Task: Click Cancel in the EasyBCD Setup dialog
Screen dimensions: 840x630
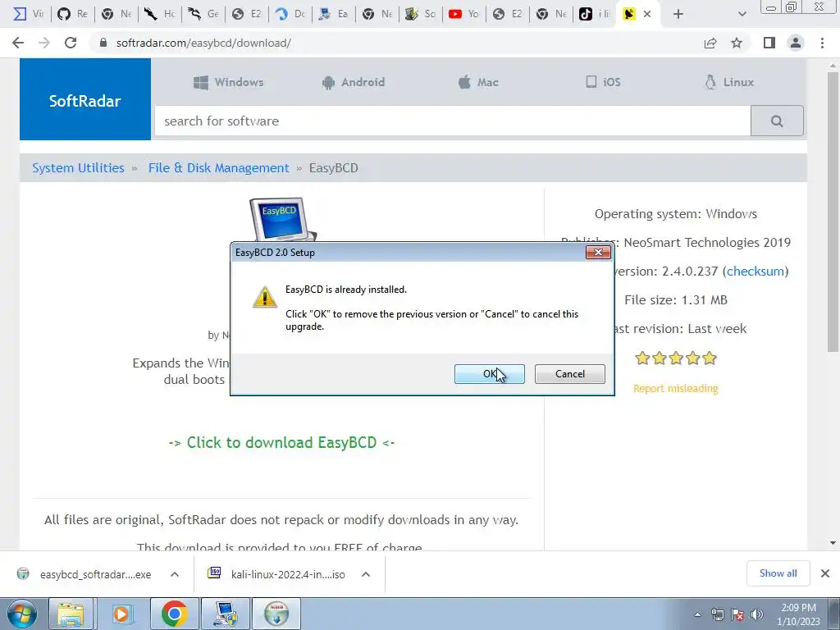Action: click(569, 374)
